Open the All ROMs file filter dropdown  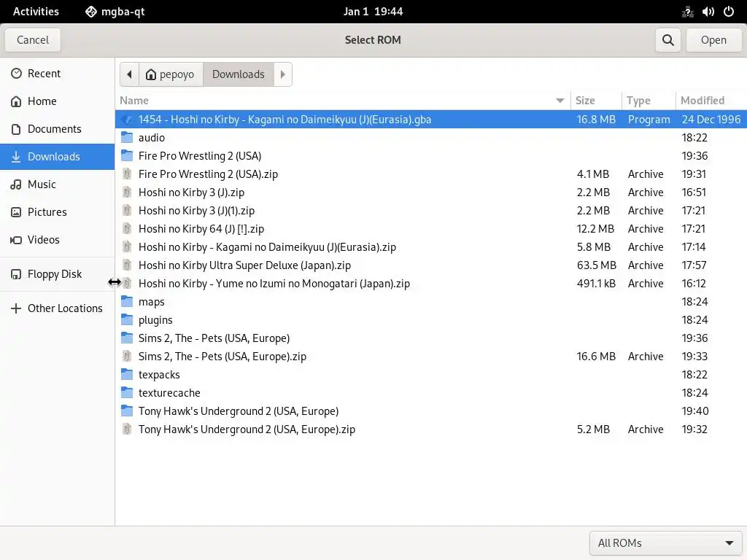tap(665, 543)
